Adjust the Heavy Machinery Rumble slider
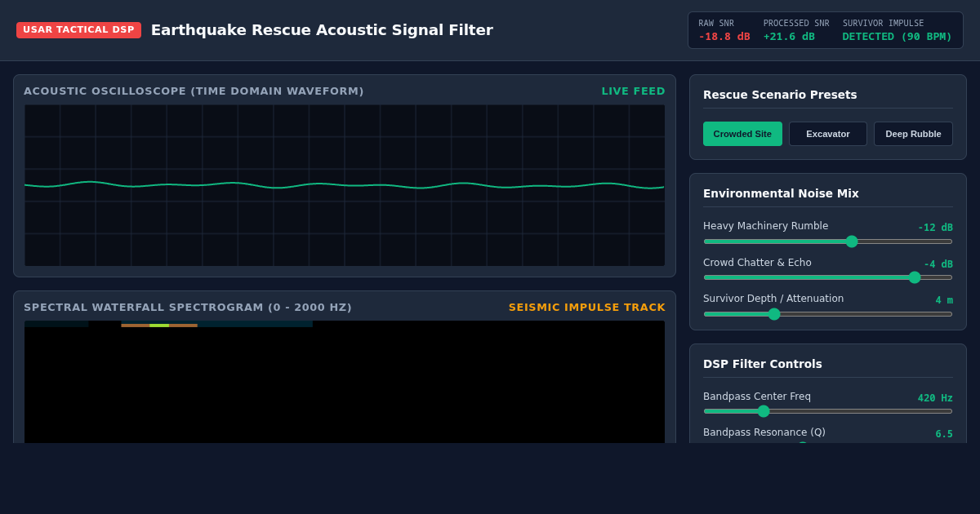 pyautogui.click(x=828, y=241)
